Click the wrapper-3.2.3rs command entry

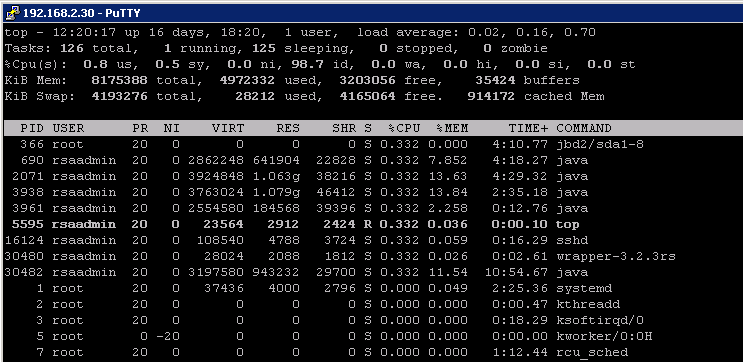[616, 256]
